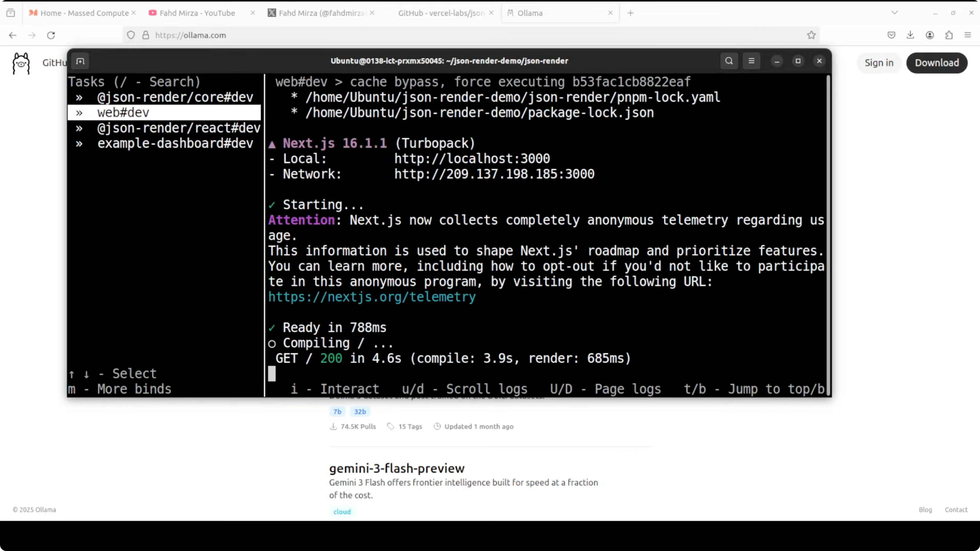This screenshot has height=551, width=980.
Task: Open the browser account icon
Action: point(930,35)
